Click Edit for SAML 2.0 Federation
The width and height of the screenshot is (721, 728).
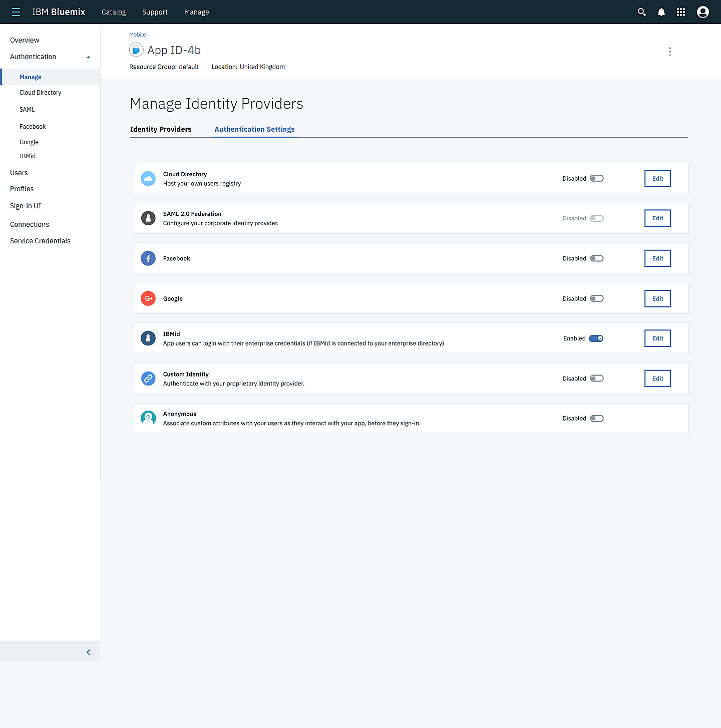click(x=657, y=218)
